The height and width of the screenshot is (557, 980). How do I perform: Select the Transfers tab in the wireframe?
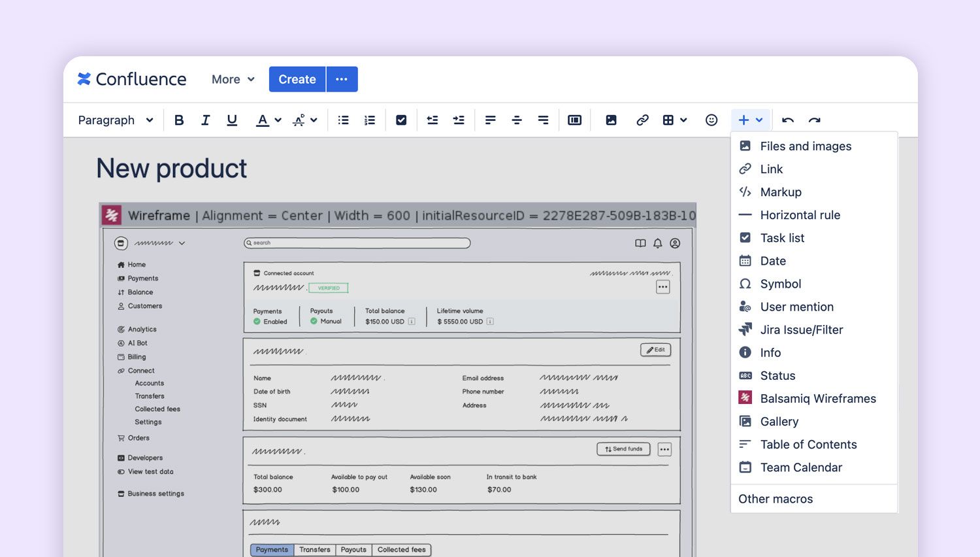pos(315,550)
